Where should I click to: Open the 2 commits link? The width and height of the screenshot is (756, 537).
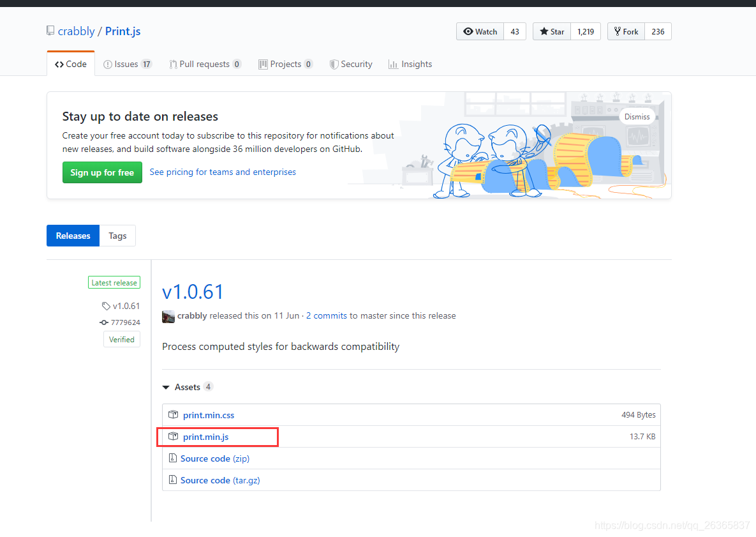tap(327, 315)
